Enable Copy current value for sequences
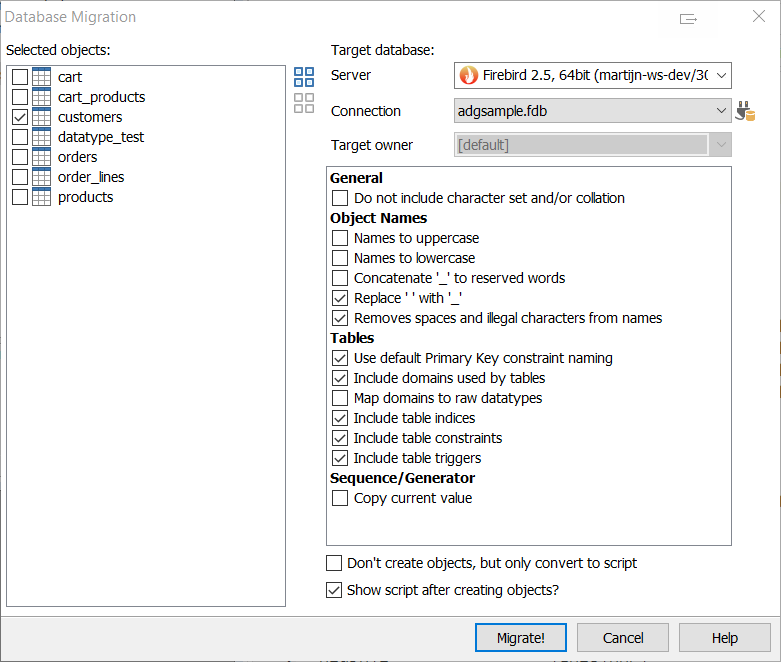Viewport: 781px width, 662px height. (x=340, y=498)
